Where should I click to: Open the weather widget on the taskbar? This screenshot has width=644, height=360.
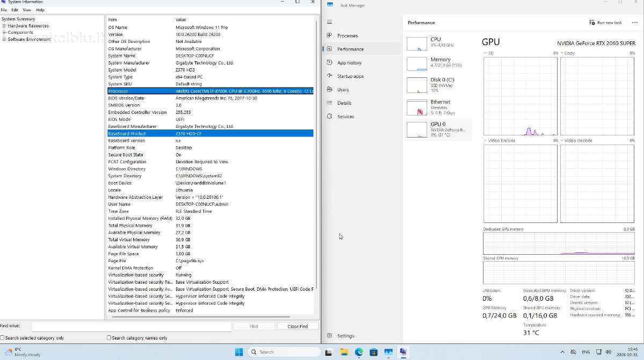[x=21, y=352]
